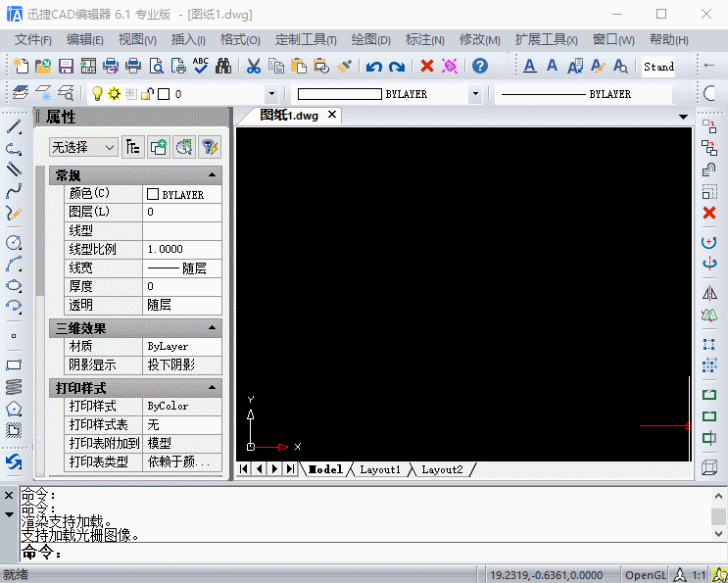728x583 pixels.
Task: Open the 格式(O) menu
Action: tap(240, 40)
